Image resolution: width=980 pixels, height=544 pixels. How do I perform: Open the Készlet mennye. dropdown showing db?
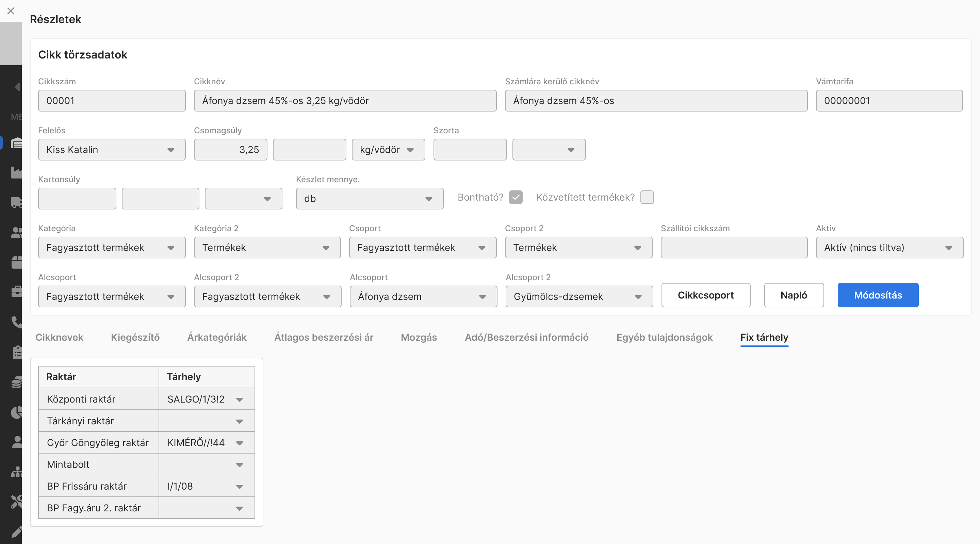[x=370, y=199]
